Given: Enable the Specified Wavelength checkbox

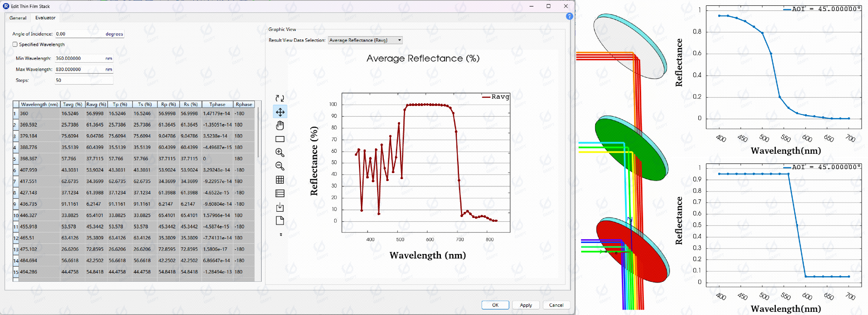Looking at the screenshot, I should tap(15, 44).
